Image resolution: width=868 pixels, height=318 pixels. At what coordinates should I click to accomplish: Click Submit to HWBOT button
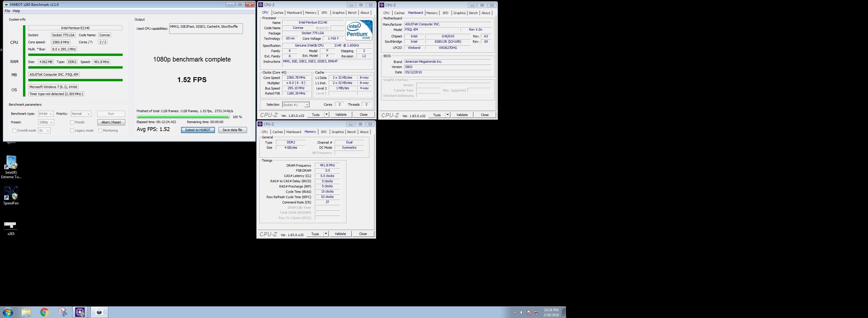(198, 130)
